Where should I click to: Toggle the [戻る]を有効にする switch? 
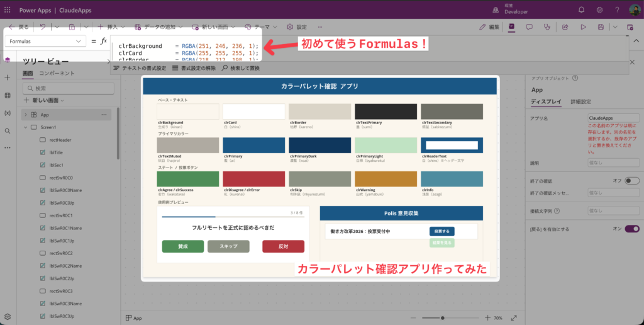[631, 229]
